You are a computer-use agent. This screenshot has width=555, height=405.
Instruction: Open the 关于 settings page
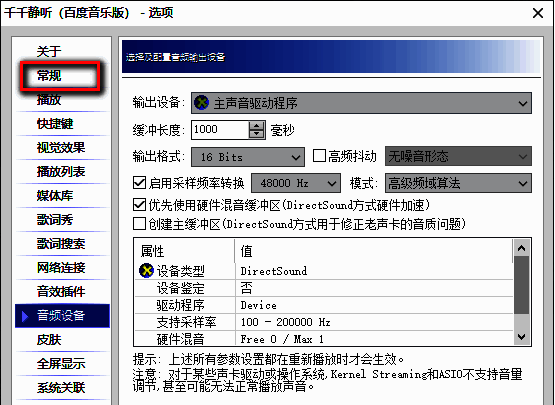49,51
